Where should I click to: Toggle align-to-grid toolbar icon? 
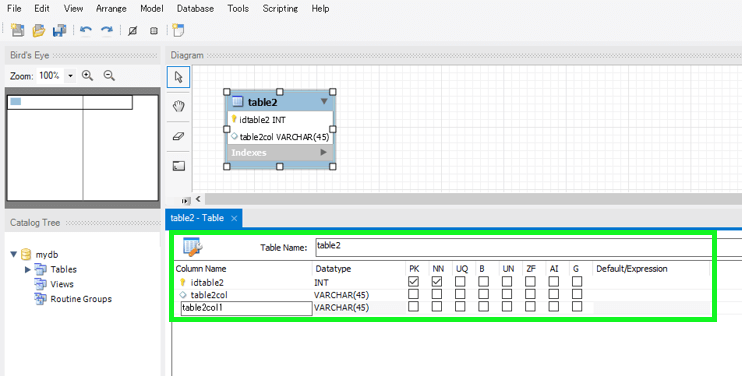pos(154,31)
